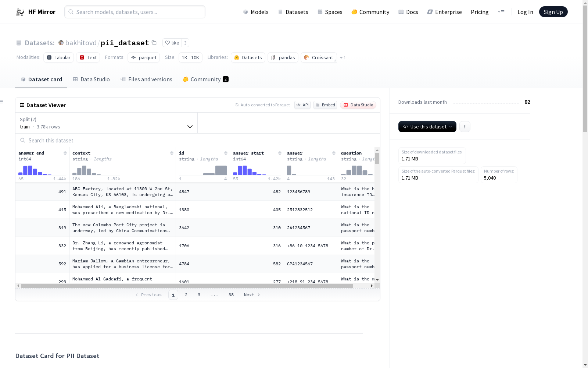Viewport: 588px width, 368px height.
Task: Click the like count 3
Action: tap(185, 43)
